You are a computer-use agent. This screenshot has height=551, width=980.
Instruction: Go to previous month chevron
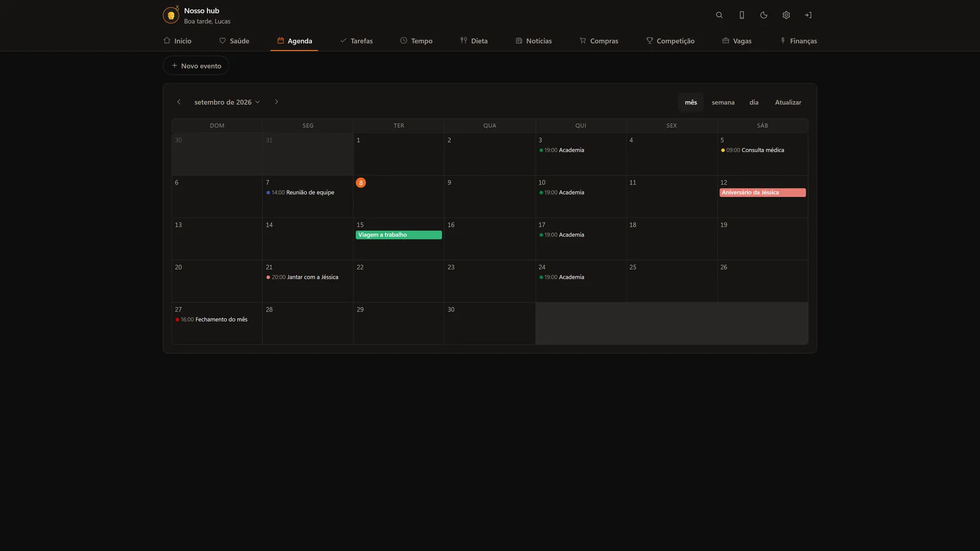tap(179, 102)
